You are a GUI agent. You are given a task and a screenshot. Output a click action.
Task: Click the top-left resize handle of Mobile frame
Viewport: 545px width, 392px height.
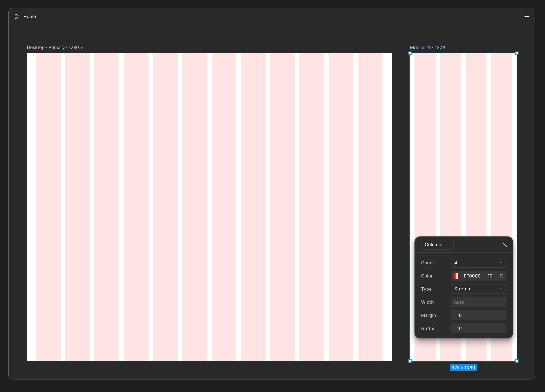(410, 53)
